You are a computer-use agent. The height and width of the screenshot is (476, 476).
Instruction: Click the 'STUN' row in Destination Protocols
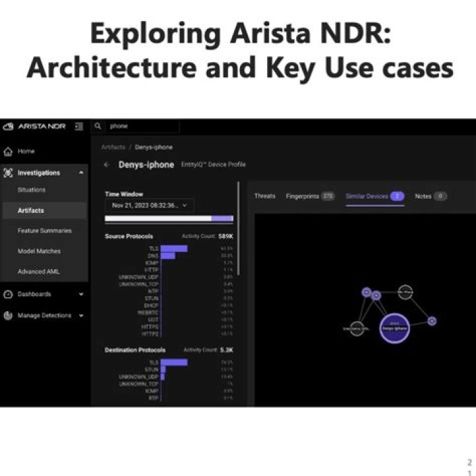point(188,370)
